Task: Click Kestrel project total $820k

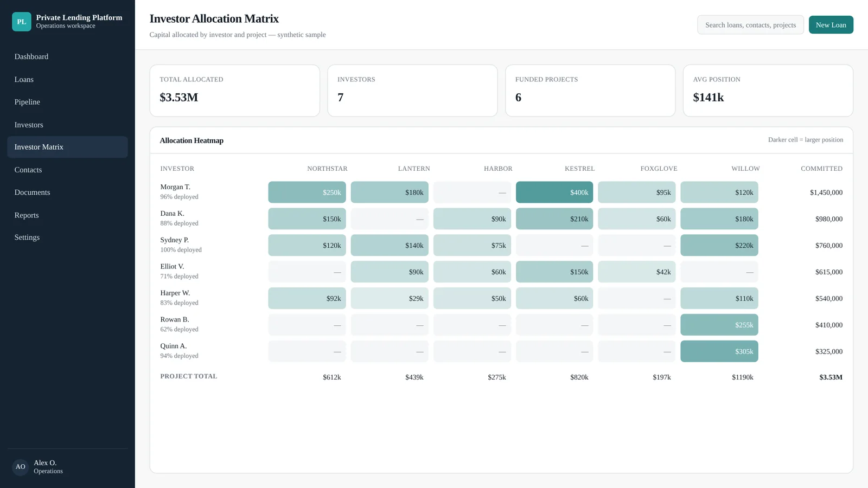Action: click(579, 377)
